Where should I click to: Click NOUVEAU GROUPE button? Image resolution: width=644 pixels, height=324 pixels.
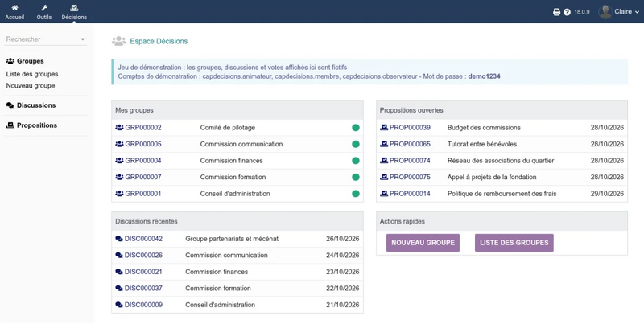(423, 243)
